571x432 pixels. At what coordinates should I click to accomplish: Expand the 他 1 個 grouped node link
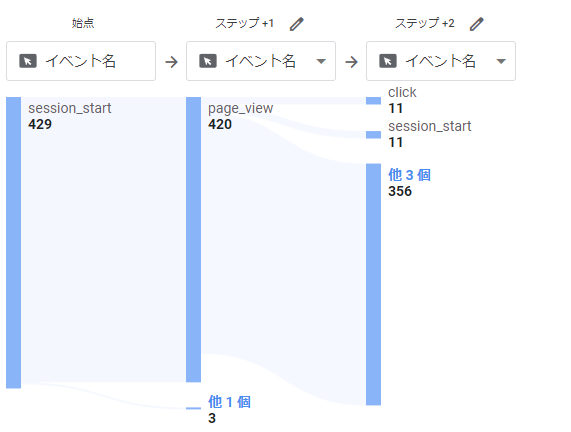[x=229, y=402]
